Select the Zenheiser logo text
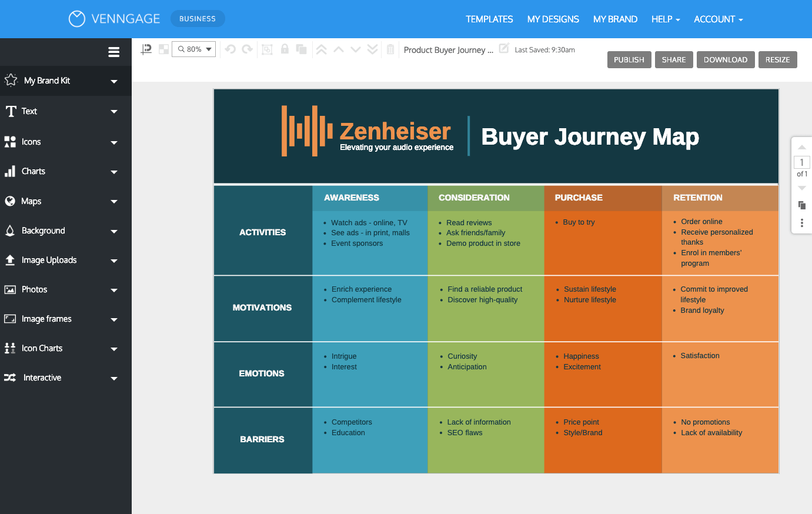812x514 pixels. (395, 131)
